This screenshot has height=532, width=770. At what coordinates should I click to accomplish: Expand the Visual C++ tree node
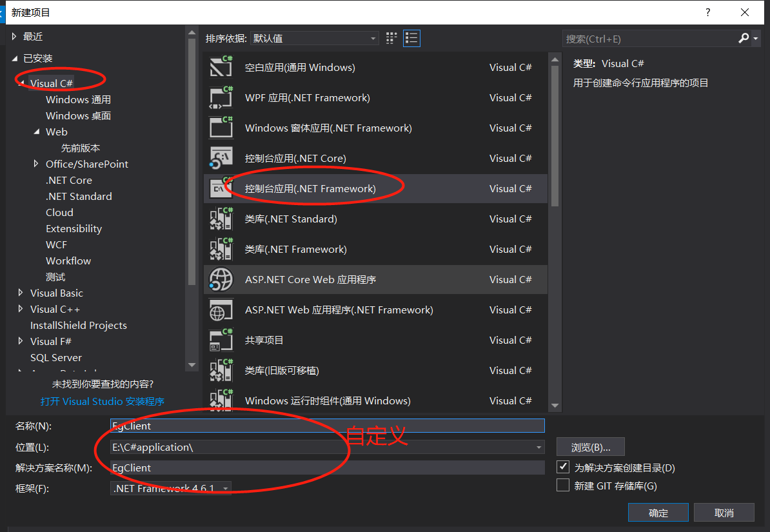(20, 309)
